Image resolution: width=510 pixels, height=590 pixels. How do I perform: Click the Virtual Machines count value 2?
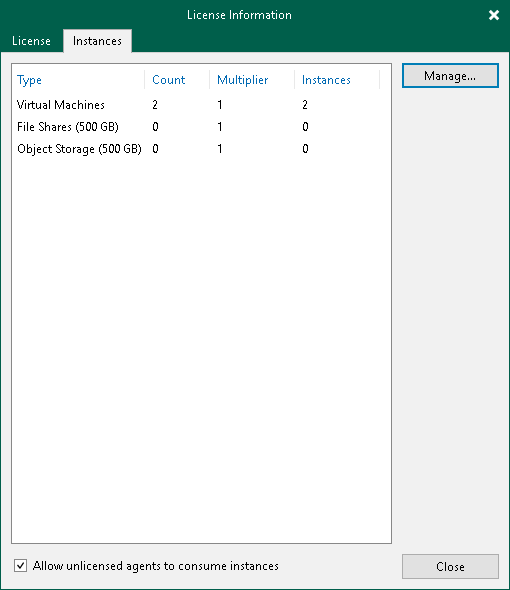click(x=155, y=105)
